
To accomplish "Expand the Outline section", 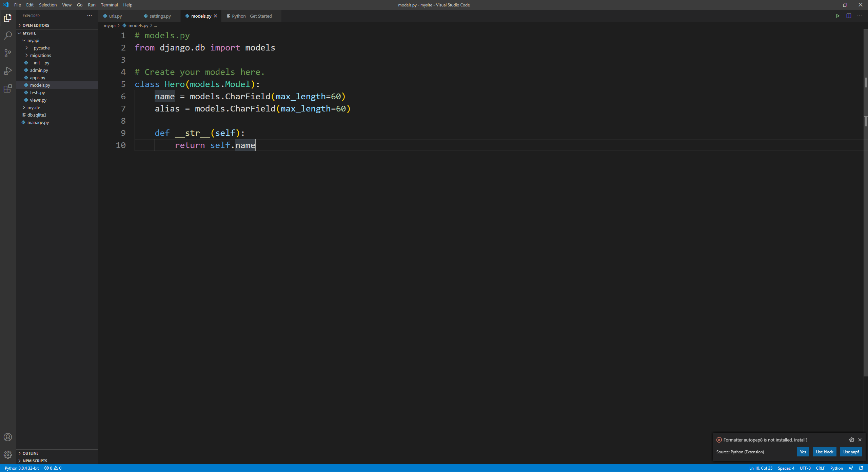I will click(57, 453).
